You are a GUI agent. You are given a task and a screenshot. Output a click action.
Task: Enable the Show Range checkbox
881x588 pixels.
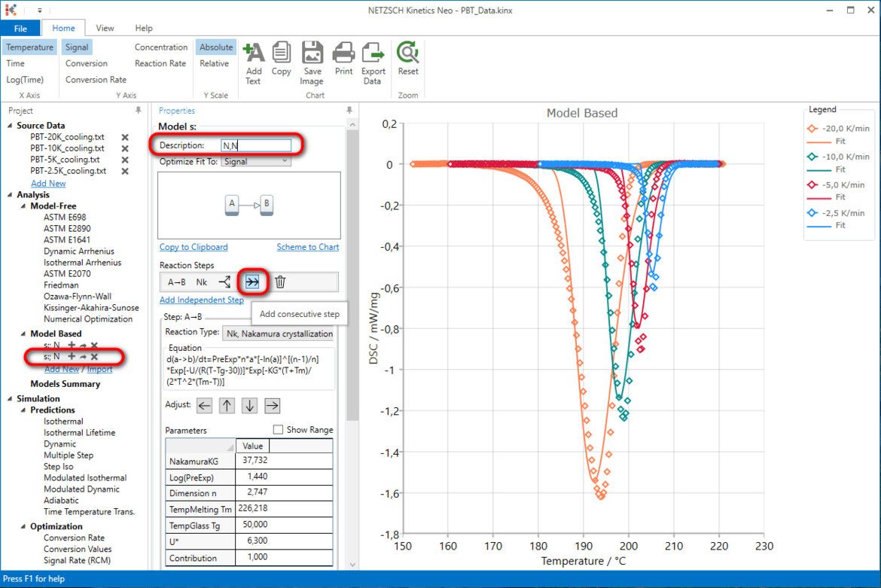(278, 430)
